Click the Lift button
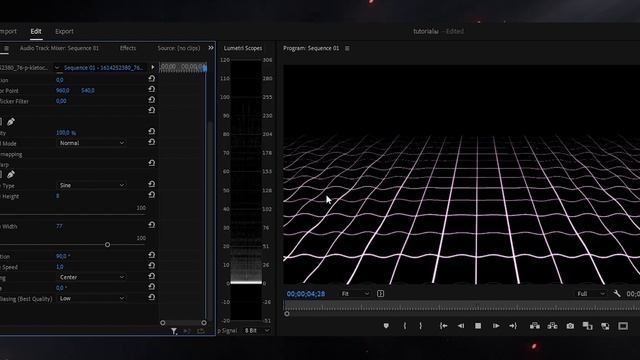Viewport: 640px width, 360px height. (x=535, y=326)
